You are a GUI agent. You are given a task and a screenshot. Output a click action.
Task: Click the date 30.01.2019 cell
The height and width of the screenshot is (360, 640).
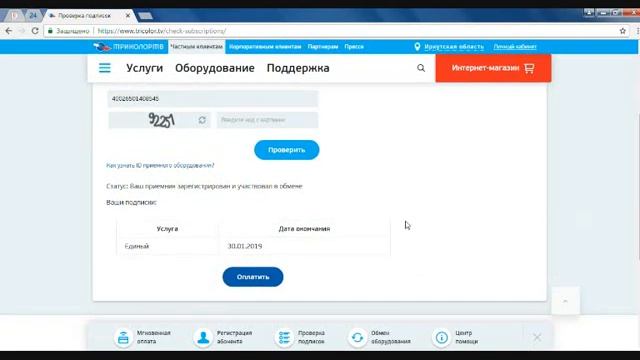point(304,246)
